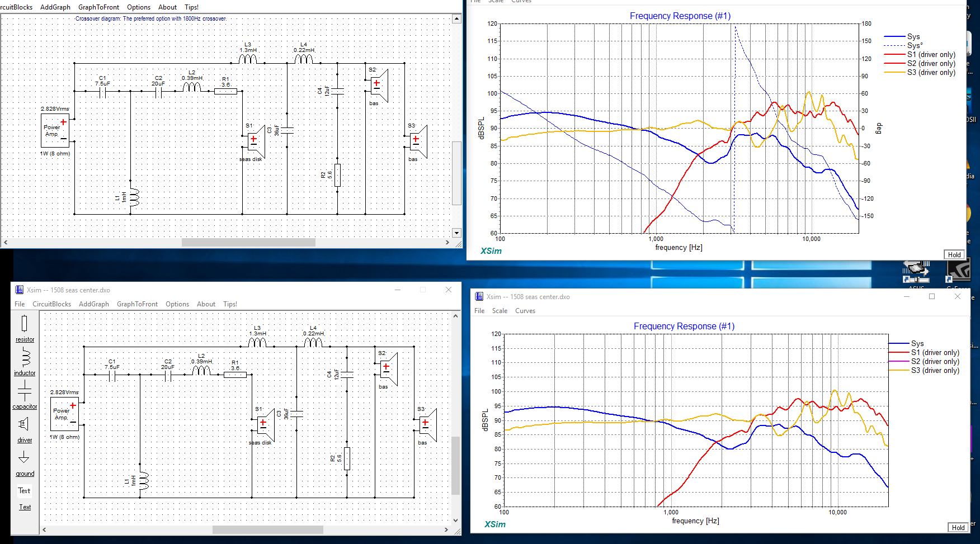Select S3 bas driver symbol in upper schematic
This screenshot has width=980, height=544.
pos(417,142)
